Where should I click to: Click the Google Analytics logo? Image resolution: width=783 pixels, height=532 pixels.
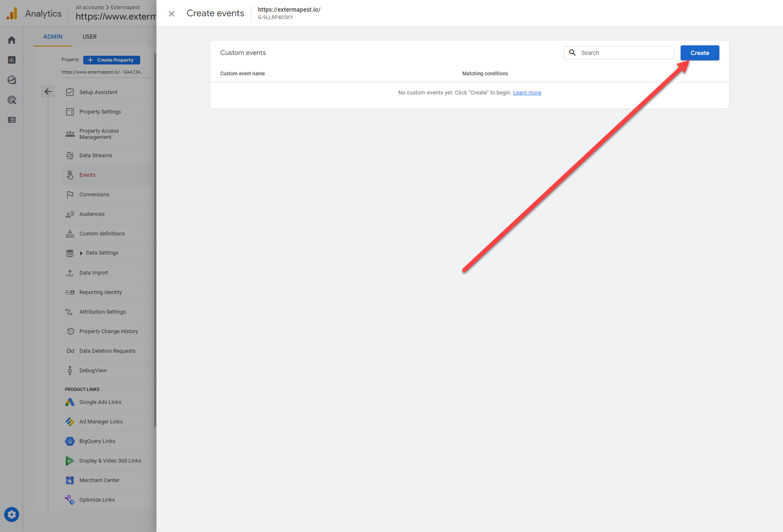[12, 13]
